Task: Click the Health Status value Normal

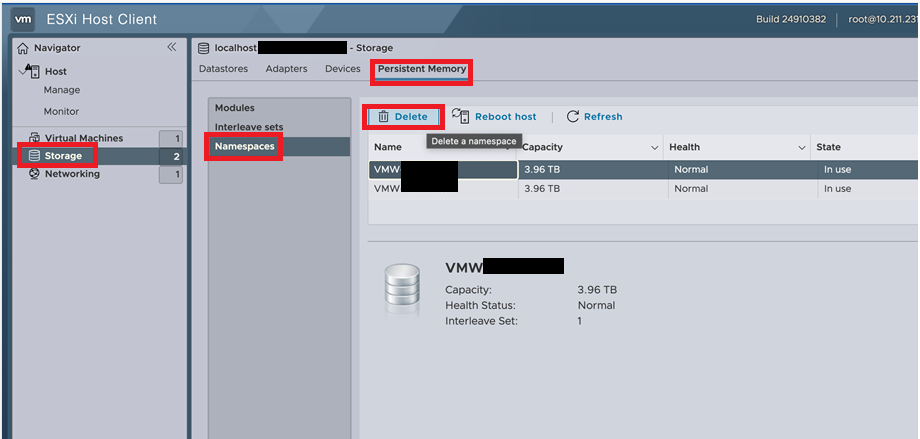Action: coord(596,306)
